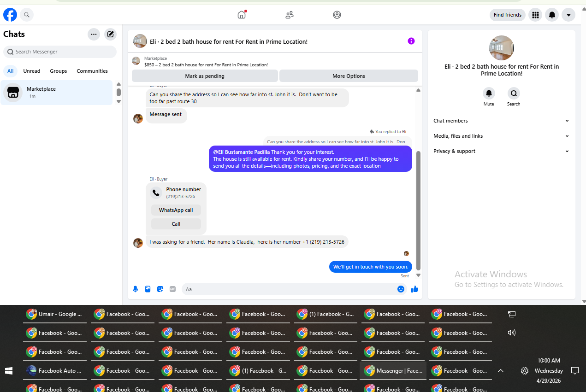Click Find friends button

(x=508, y=15)
